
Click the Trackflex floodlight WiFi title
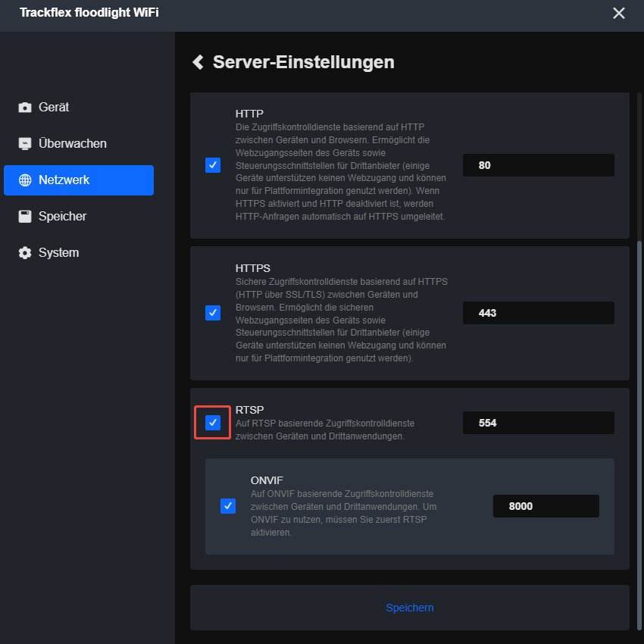pos(89,13)
